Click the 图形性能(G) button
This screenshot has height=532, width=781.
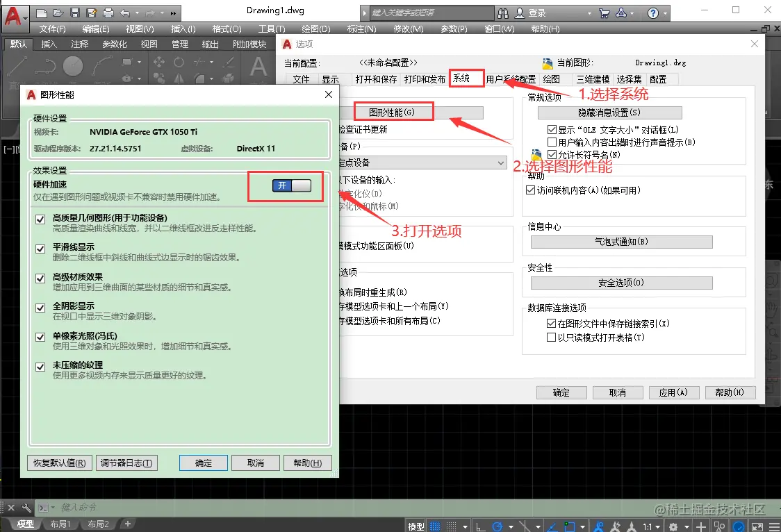pyautogui.click(x=391, y=113)
